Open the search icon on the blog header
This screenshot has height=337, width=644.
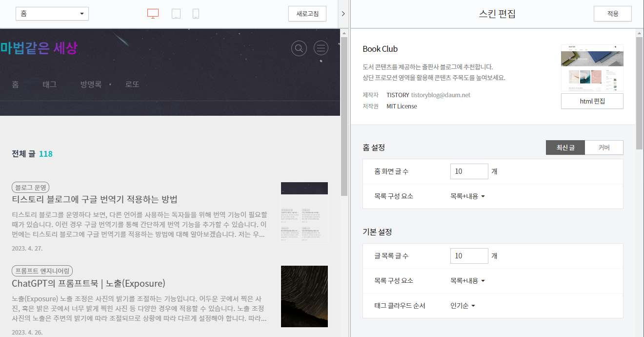[x=299, y=48]
